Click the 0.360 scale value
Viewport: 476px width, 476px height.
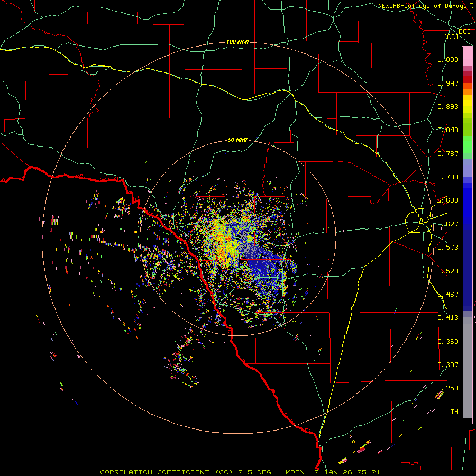coord(448,342)
